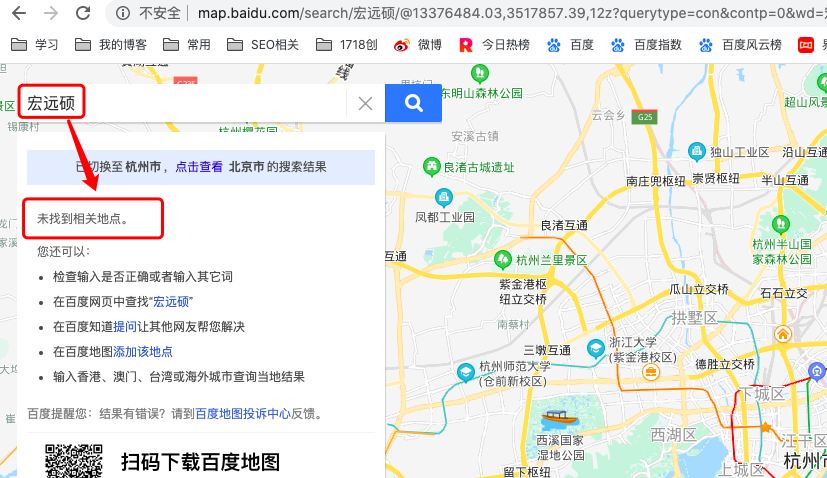Click browser back arrow
This screenshot has width=827, height=478.
(18, 13)
